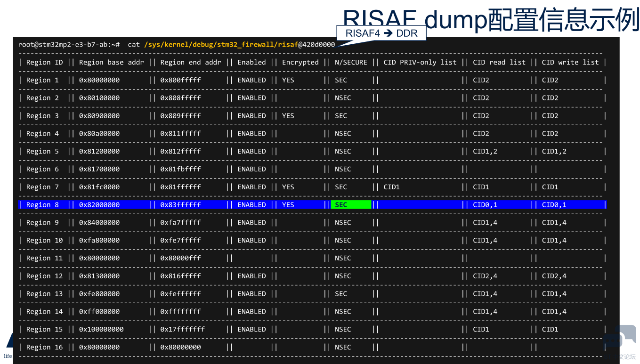Viewport: 640px width, 364px height.
Task: Select the 'Region 15' row label
Action: coord(45,330)
